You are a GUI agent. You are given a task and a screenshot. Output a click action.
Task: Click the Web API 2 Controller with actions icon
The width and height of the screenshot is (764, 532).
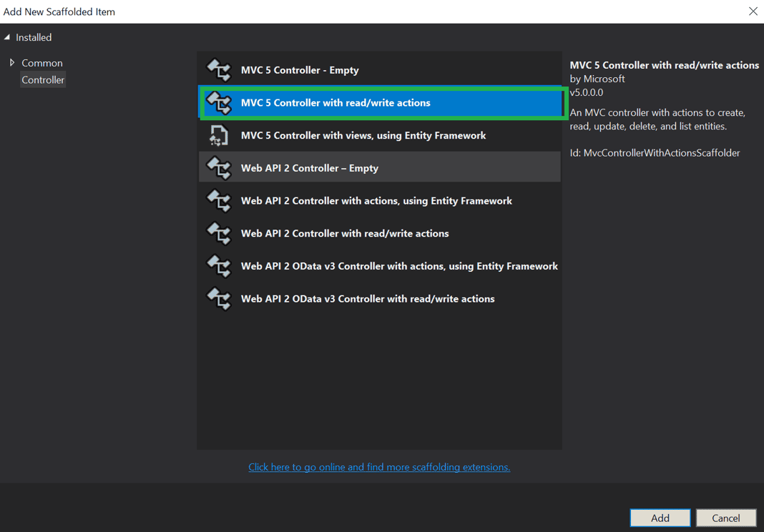219,201
